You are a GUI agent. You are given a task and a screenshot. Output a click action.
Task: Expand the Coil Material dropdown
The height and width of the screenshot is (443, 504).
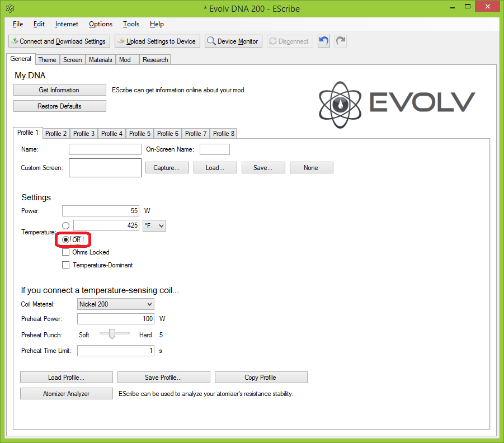click(x=115, y=304)
